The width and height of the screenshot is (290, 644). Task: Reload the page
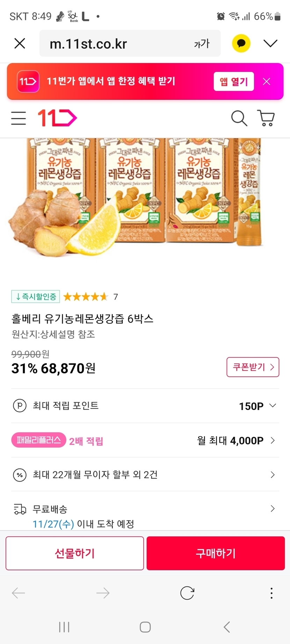coord(187,593)
